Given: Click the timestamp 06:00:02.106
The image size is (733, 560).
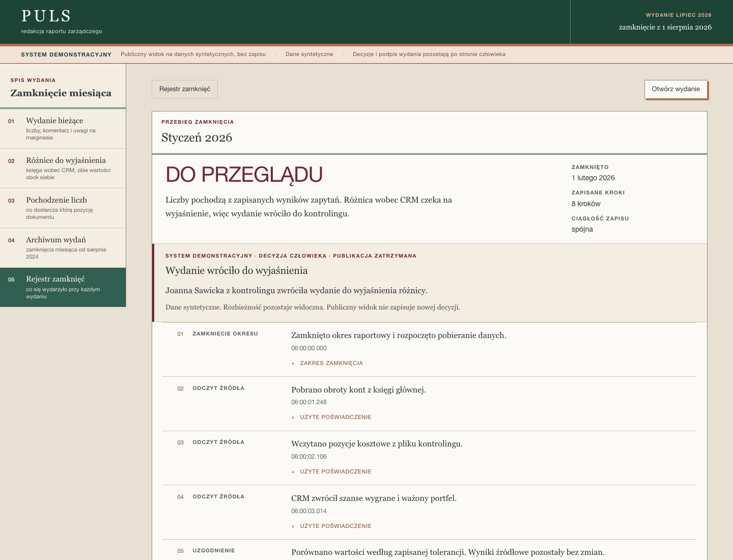Looking at the screenshot, I should click(309, 457).
